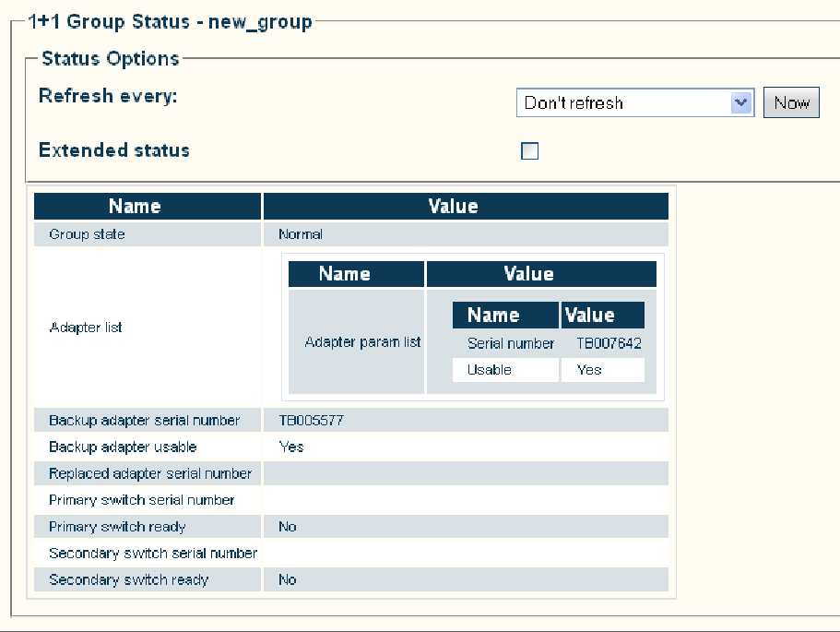840x632 pixels.
Task: Click Primary switch ready label
Action: [117, 527]
